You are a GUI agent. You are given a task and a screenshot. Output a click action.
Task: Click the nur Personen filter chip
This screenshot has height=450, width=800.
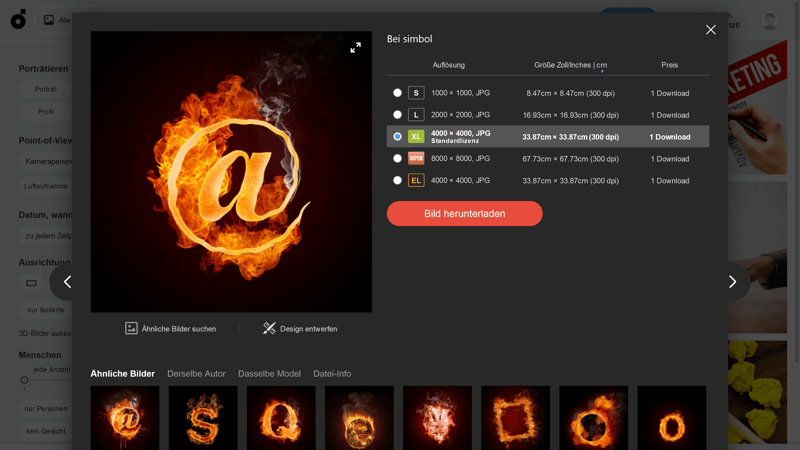point(45,409)
